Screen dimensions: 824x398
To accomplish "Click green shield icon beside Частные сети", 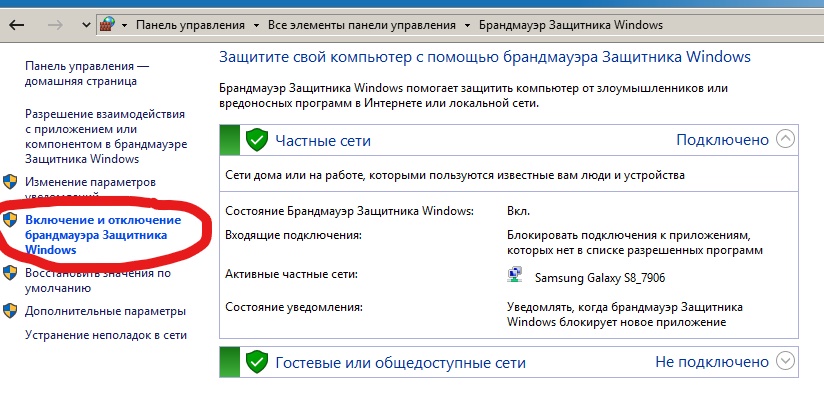I will pyautogui.click(x=256, y=140).
